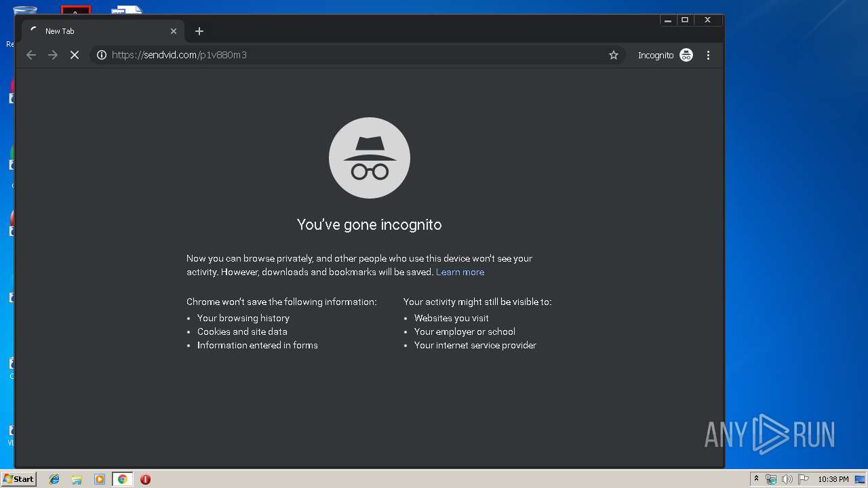Switch to Chrome in the taskbar
Screen dimensions: 868x488
point(122,479)
